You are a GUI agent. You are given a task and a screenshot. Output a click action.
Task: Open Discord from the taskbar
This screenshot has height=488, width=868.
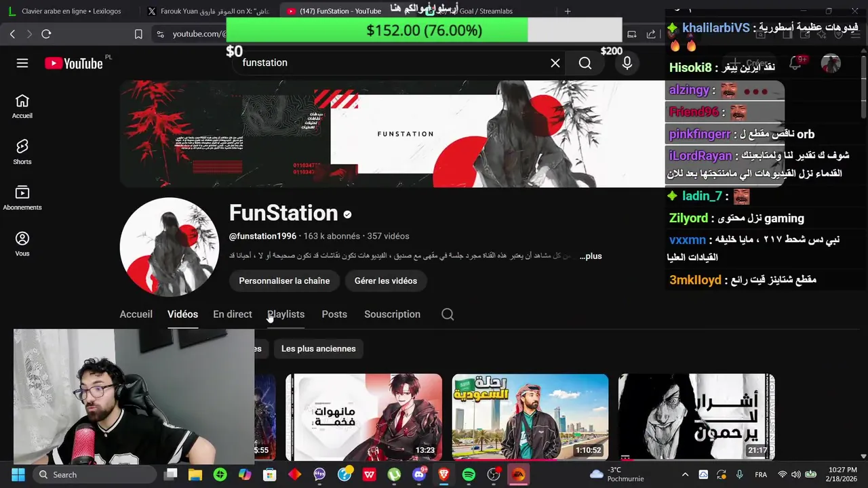point(419,474)
